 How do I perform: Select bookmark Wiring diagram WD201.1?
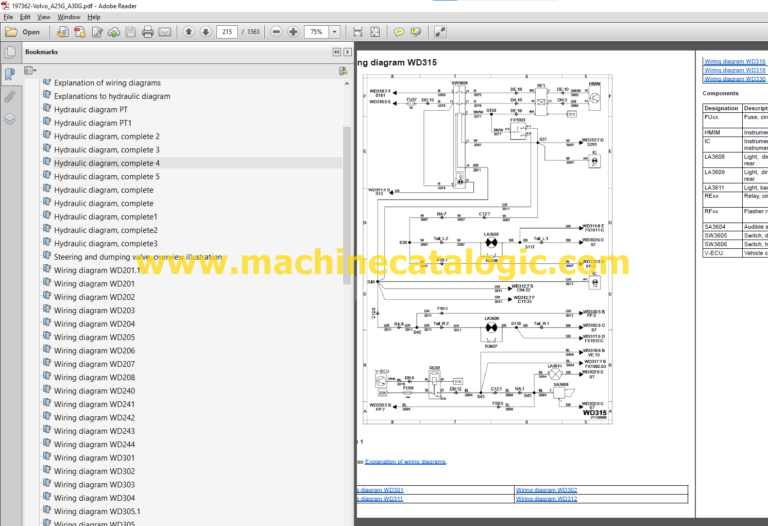click(x=97, y=270)
